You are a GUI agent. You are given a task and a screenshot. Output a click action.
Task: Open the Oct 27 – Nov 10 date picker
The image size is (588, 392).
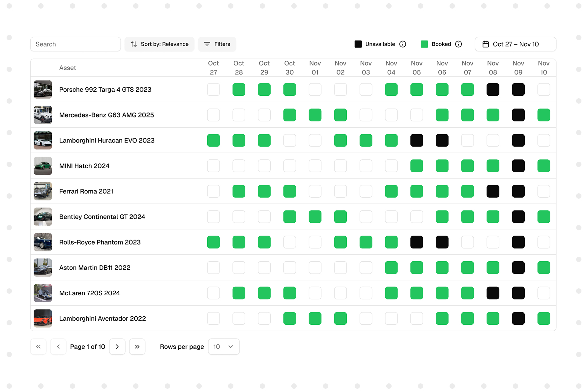click(515, 44)
